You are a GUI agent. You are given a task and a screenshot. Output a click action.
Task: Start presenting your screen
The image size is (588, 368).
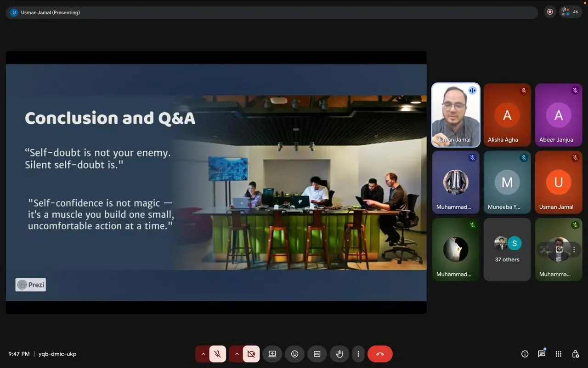272,354
